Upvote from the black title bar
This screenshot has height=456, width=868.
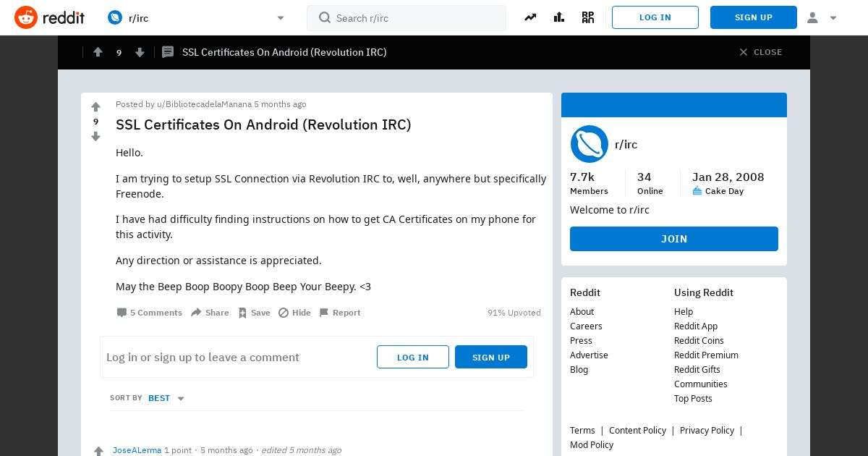[x=98, y=52]
